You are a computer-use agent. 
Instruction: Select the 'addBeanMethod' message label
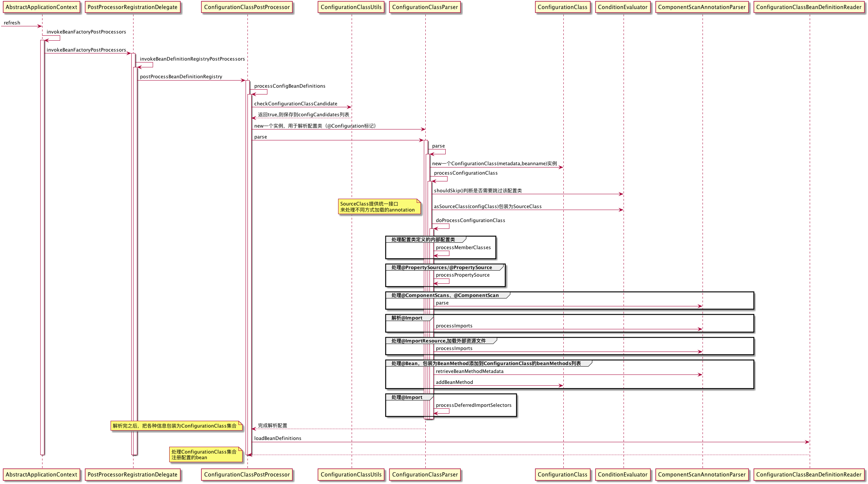pyautogui.click(x=454, y=382)
